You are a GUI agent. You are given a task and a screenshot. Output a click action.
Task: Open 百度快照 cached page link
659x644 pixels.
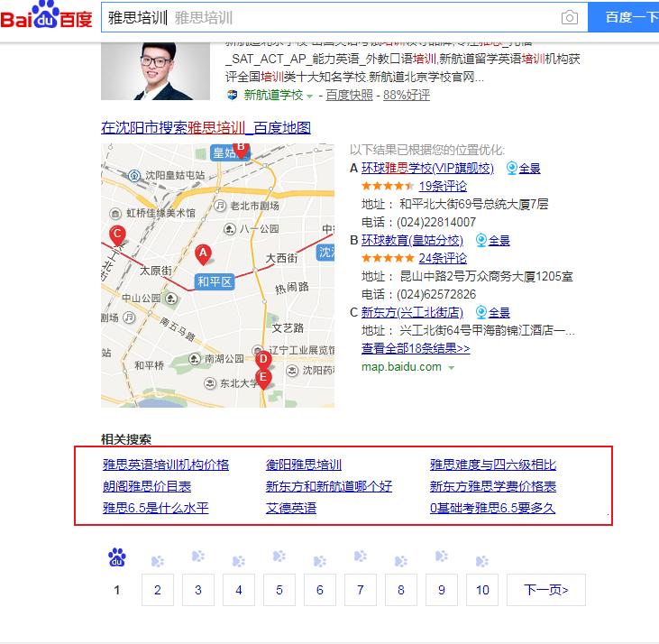coord(349,96)
